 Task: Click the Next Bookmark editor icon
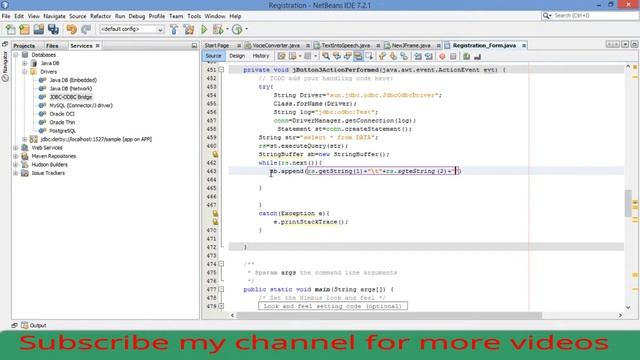(x=393, y=56)
